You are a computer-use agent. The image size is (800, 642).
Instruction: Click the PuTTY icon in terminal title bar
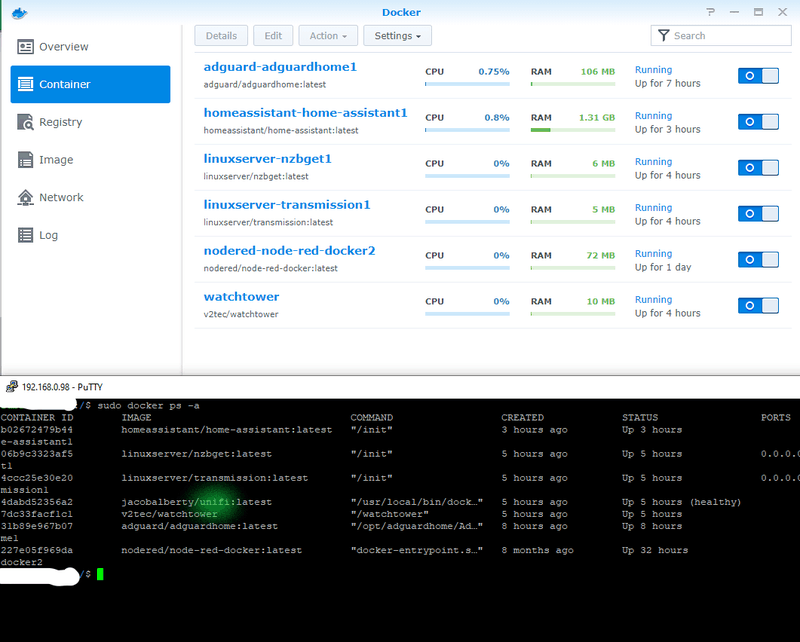pyautogui.click(x=11, y=387)
